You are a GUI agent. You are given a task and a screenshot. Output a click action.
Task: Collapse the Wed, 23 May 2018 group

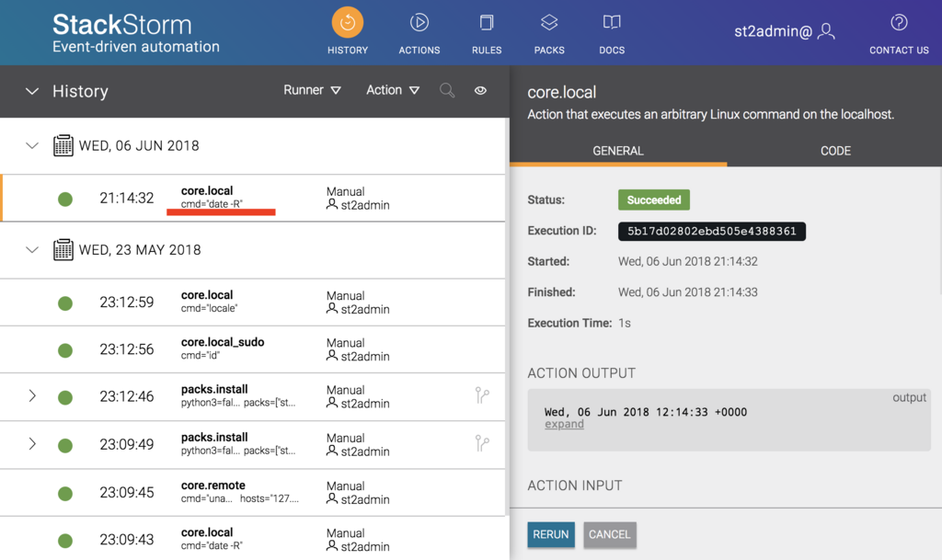tap(32, 250)
